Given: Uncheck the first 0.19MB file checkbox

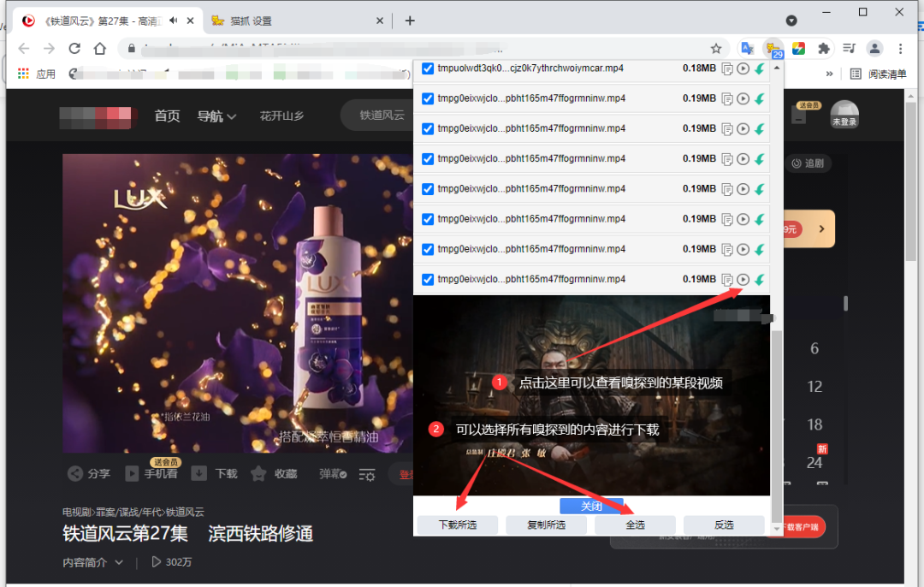Looking at the screenshot, I should (428, 98).
